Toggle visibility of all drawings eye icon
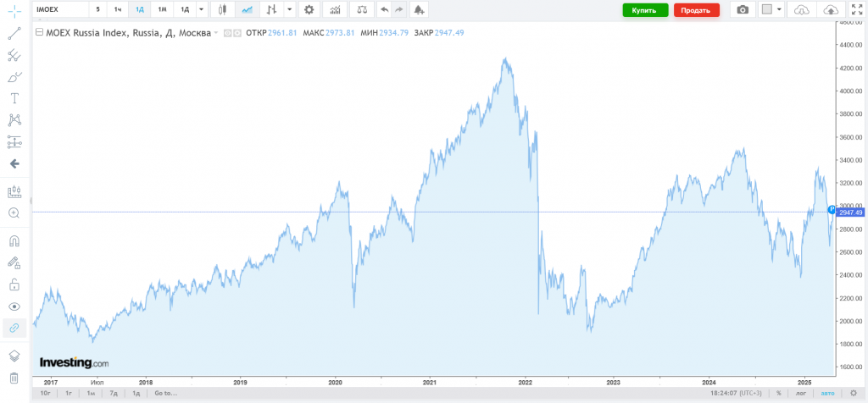This screenshot has height=403, width=868. 14,306
